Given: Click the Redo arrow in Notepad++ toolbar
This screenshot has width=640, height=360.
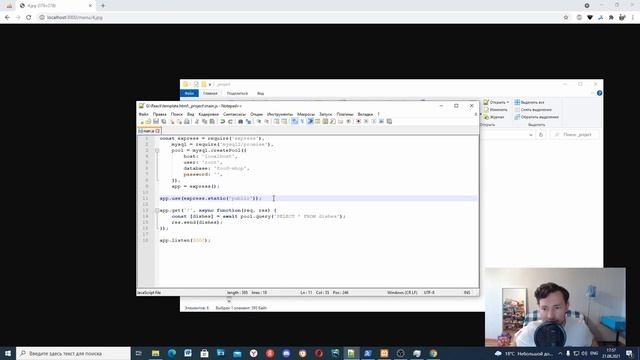Looking at the screenshot, I should pyautogui.click(x=230, y=122).
